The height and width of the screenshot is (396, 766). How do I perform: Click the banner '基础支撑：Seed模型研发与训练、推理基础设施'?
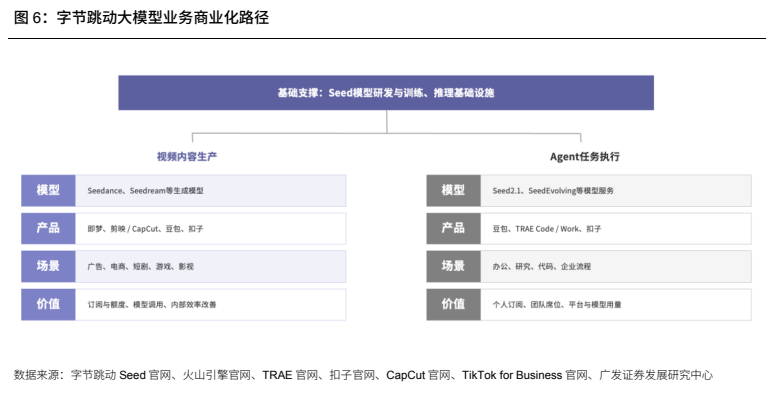(386, 93)
